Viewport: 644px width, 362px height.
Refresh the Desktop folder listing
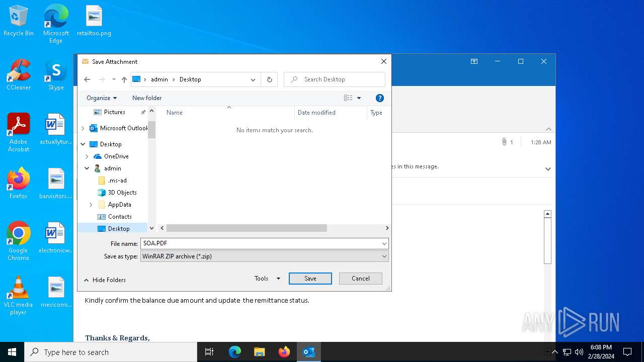click(x=269, y=79)
